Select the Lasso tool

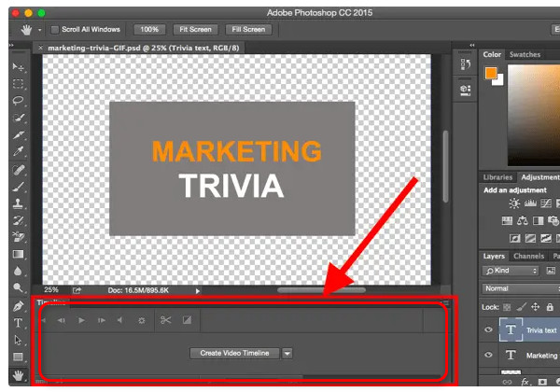[x=18, y=101]
